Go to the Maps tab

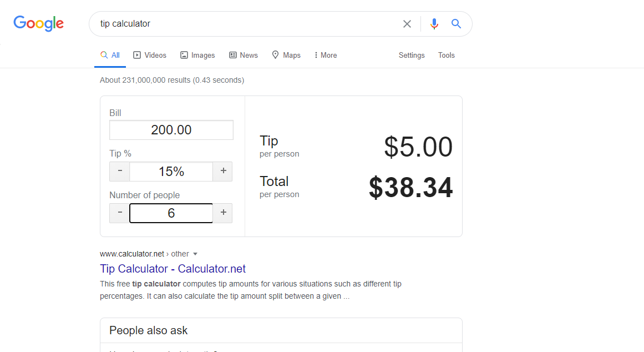pyautogui.click(x=286, y=56)
